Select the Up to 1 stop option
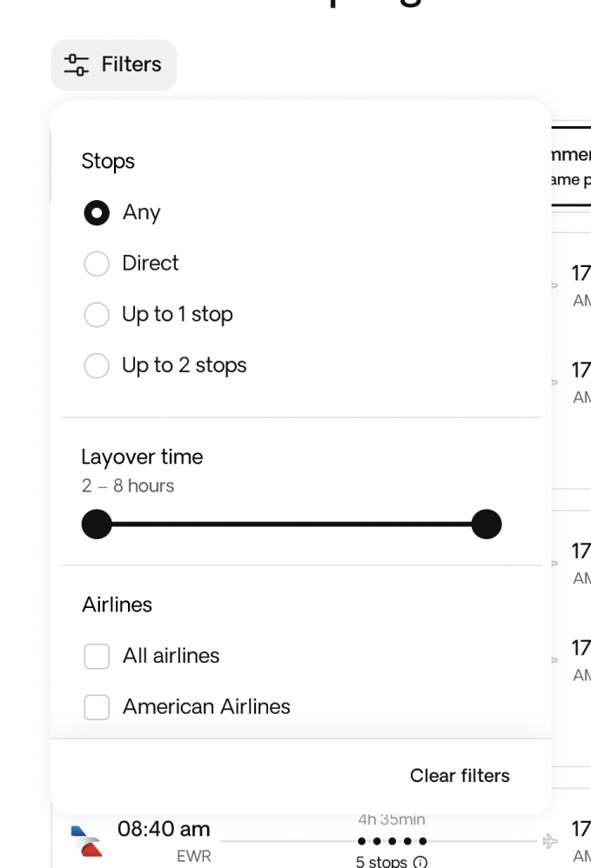This screenshot has width=591, height=868. [97, 315]
